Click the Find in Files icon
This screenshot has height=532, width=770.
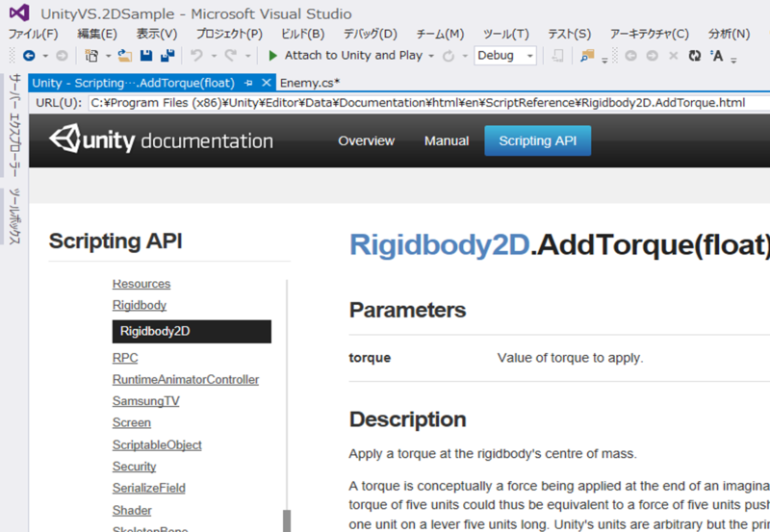point(587,56)
